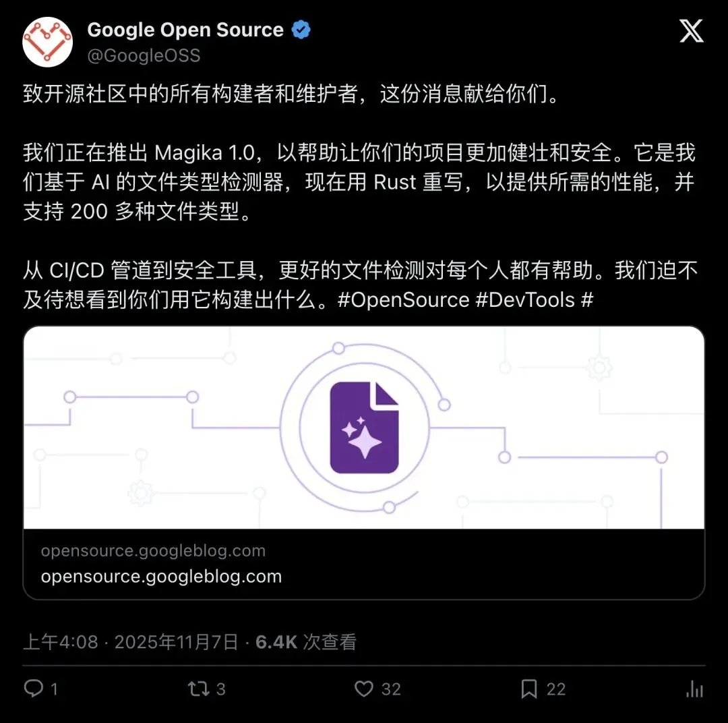Click the 2025年11月7日 timestamp
728x723 pixels.
click(176, 642)
